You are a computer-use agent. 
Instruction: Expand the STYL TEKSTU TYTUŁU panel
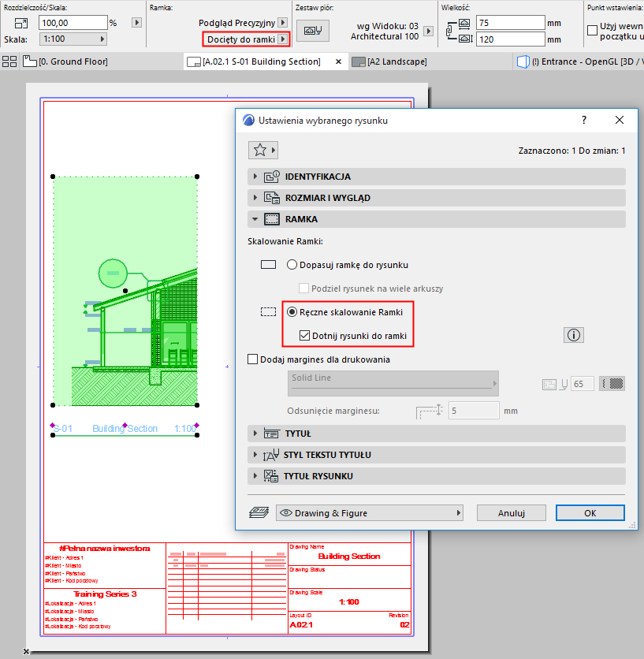437,455
